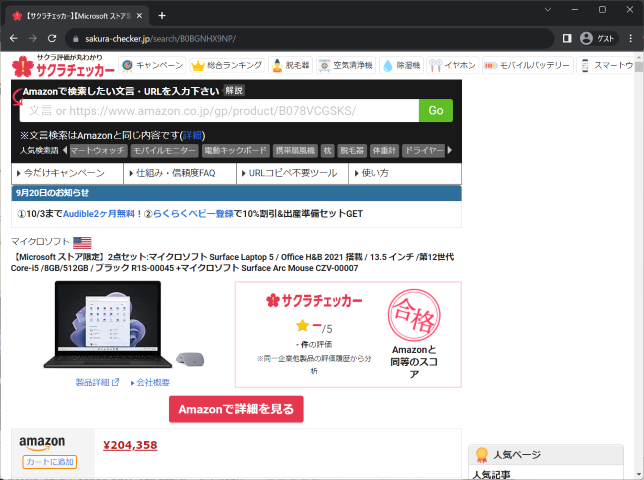Focus the Amazon search text field

pyautogui.click(x=219, y=110)
